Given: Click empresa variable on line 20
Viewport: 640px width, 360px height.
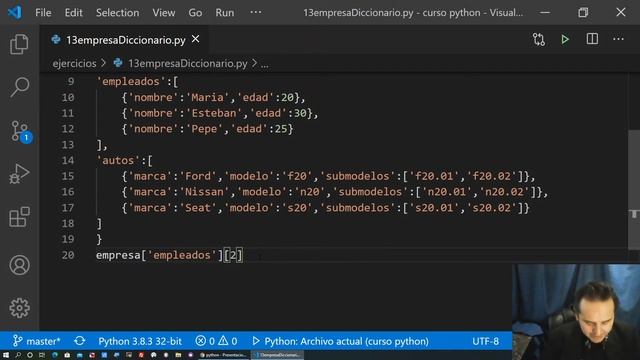Looking at the screenshot, I should (x=118, y=256).
